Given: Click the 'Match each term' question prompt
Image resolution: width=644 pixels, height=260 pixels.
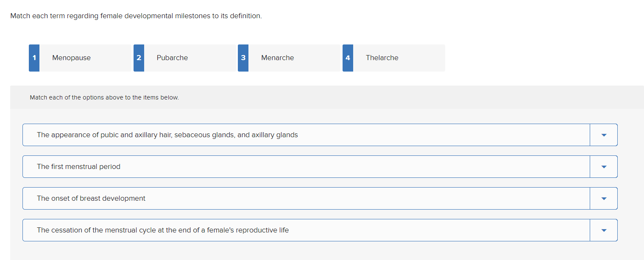Looking at the screenshot, I should [136, 16].
